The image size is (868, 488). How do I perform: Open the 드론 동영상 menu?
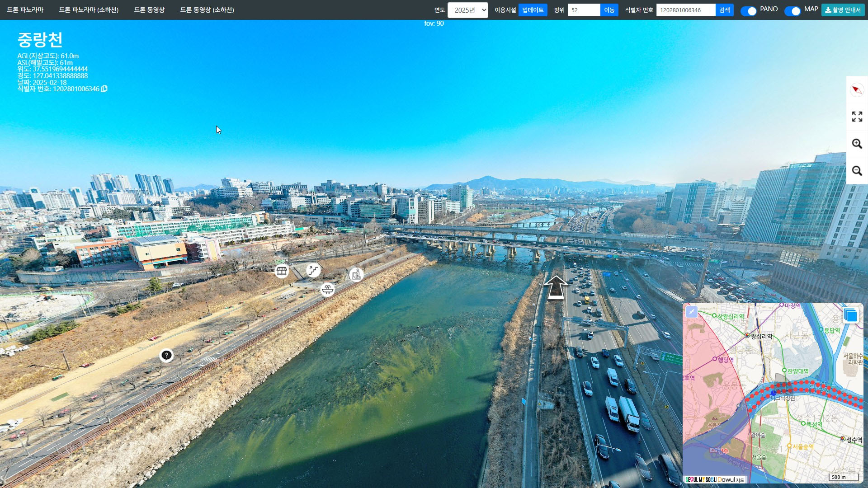tap(149, 10)
